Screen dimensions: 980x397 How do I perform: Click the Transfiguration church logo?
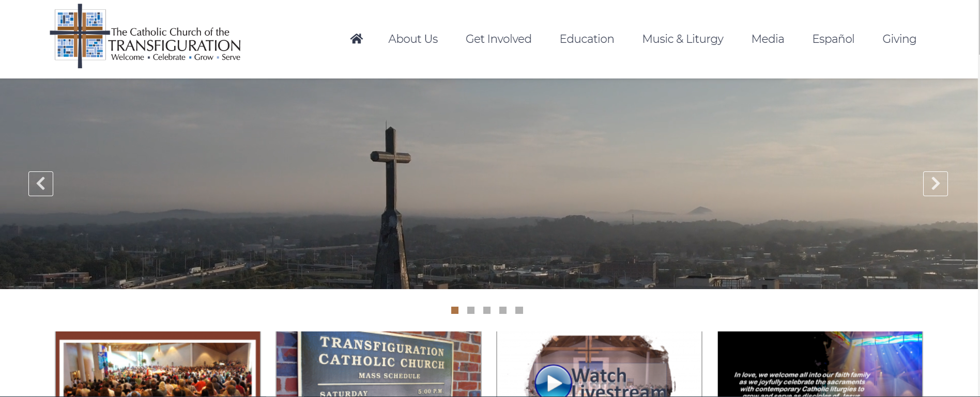[x=146, y=37]
